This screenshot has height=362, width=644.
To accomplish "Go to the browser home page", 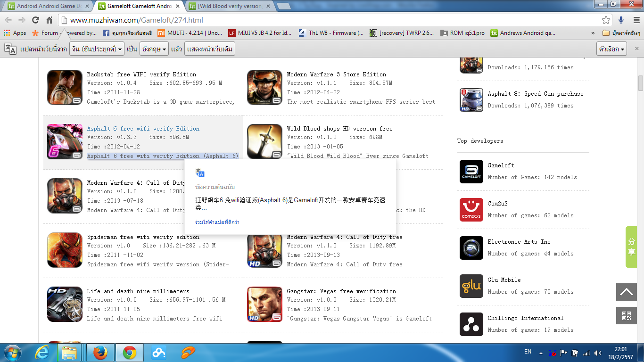I will [49, 20].
